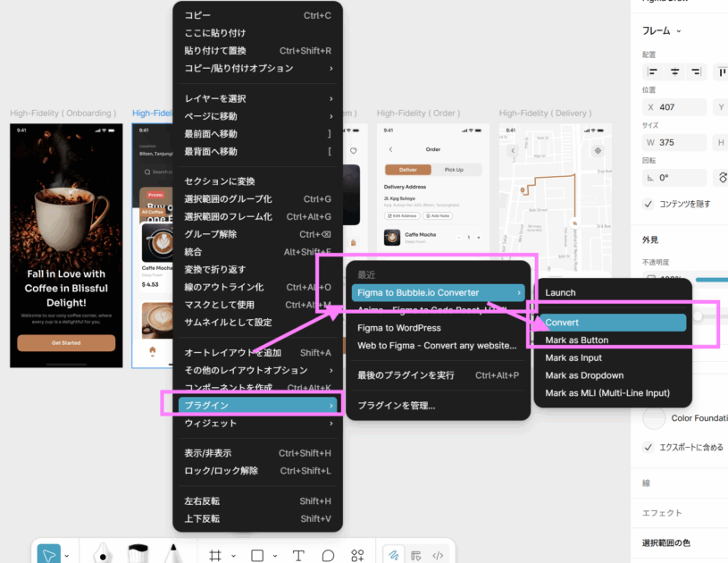Viewport: 728px width, 563px height.
Task: Choose ここに貼り付け menu entry
Action: click(x=257, y=33)
